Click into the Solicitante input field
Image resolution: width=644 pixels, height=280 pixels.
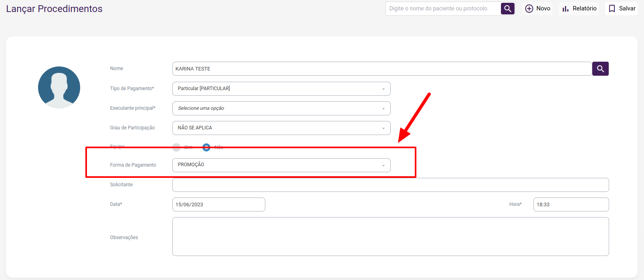(x=390, y=185)
